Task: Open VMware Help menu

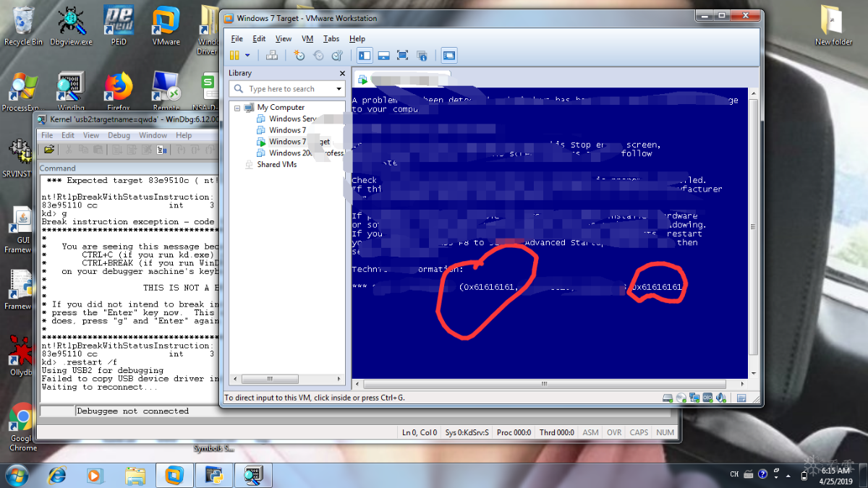Action: point(357,39)
